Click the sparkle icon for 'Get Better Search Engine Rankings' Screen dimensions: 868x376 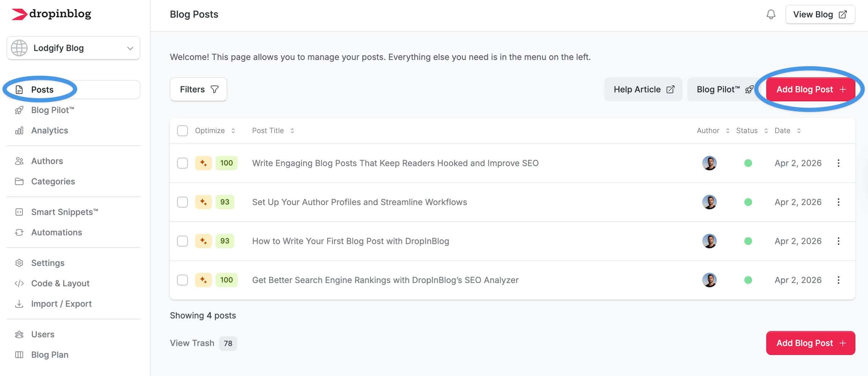click(x=204, y=280)
